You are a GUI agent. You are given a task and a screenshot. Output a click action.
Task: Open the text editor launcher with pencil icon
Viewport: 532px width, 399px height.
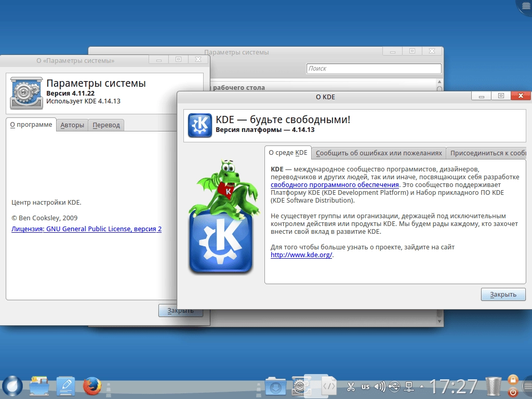pos(65,386)
